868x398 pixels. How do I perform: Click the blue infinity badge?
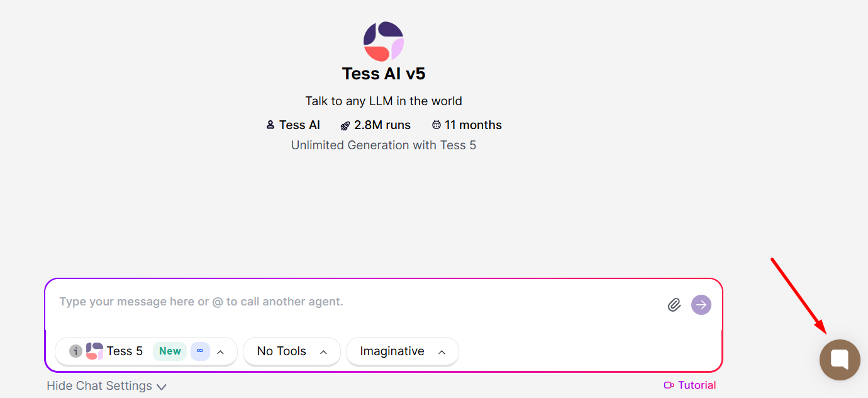click(x=200, y=351)
